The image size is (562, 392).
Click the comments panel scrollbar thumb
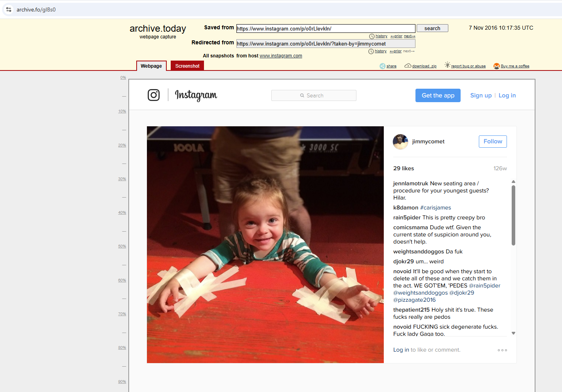(x=513, y=215)
